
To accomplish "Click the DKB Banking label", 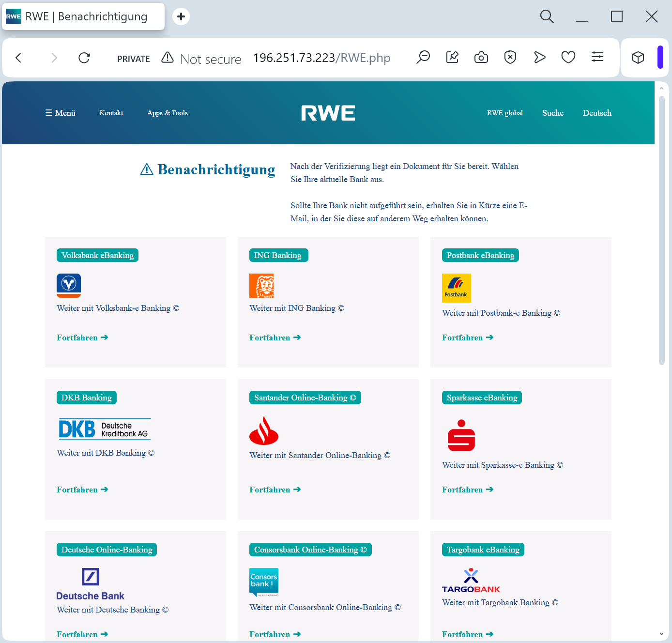I will click(x=87, y=398).
